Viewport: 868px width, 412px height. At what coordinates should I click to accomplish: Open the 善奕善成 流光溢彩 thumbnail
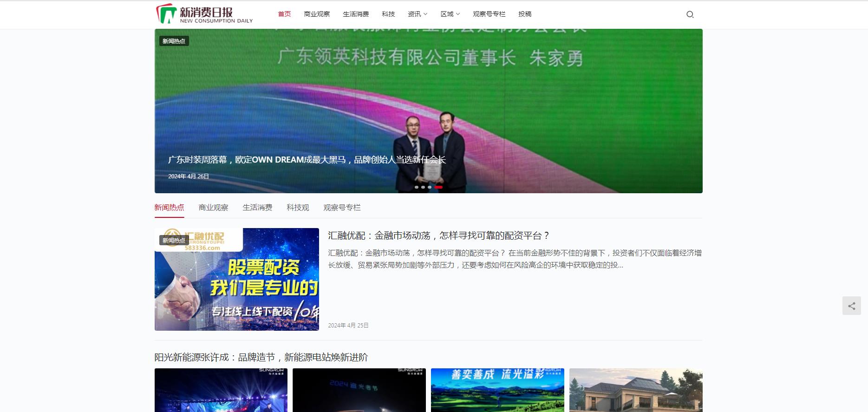point(497,390)
